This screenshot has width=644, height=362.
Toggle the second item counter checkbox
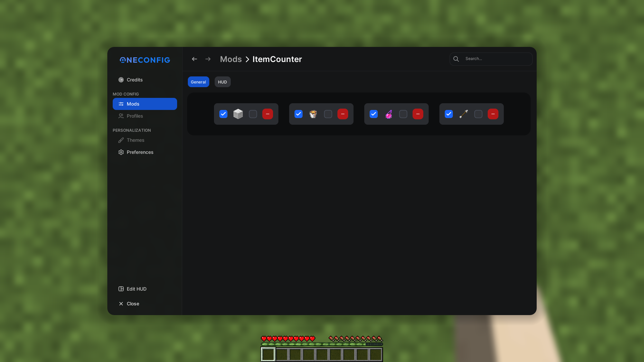pos(298,114)
